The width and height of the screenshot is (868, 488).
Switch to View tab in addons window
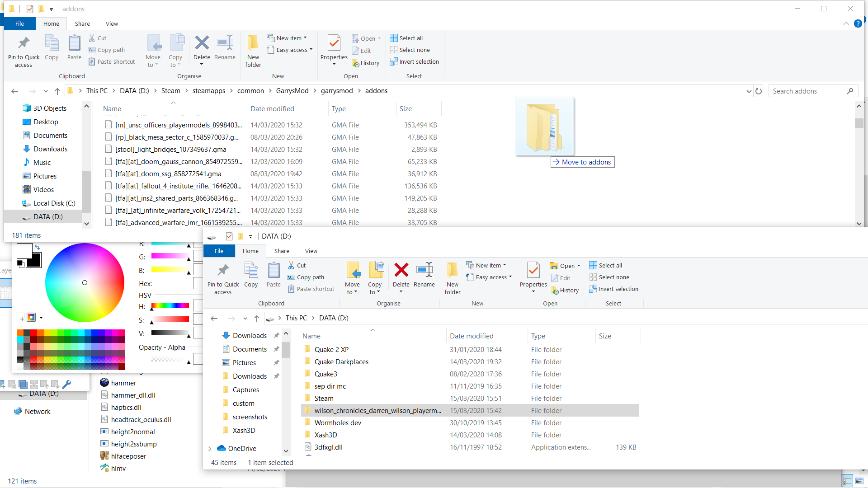click(x=112, y=24)
